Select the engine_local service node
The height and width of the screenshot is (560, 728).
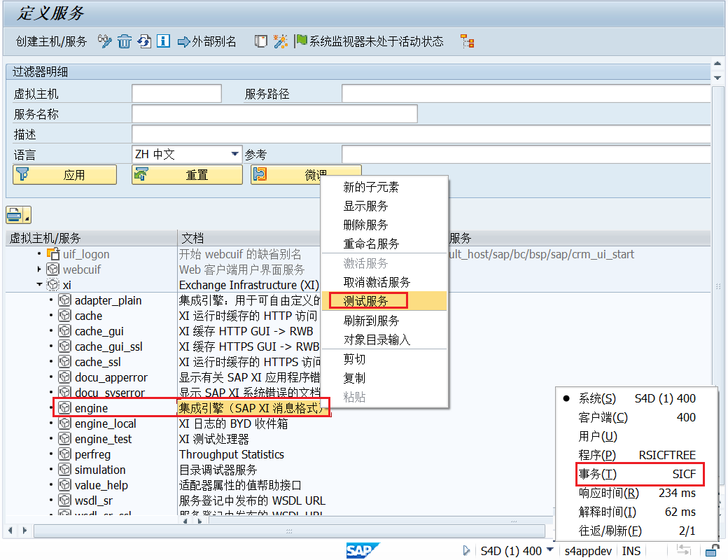[x=106, y=423]
